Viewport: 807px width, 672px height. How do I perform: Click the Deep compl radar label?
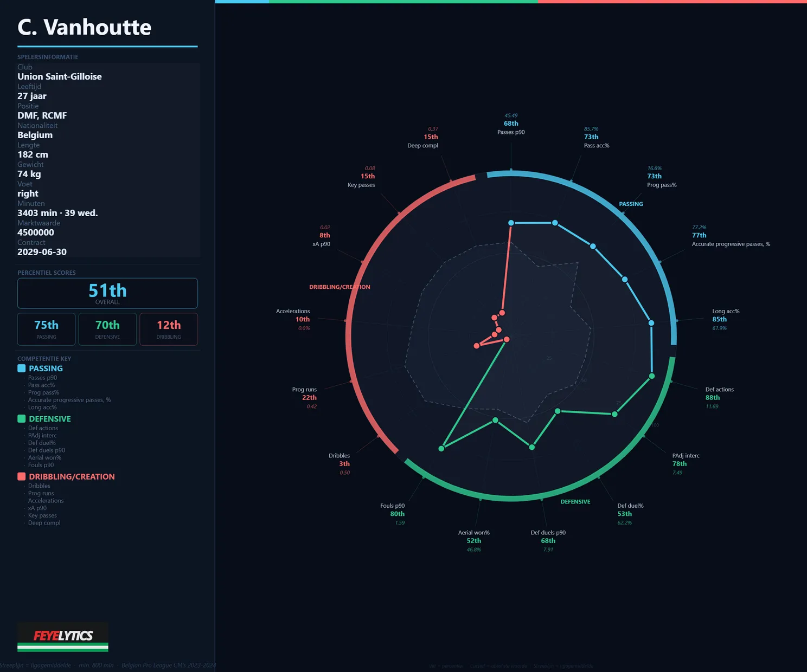[422, 146]
